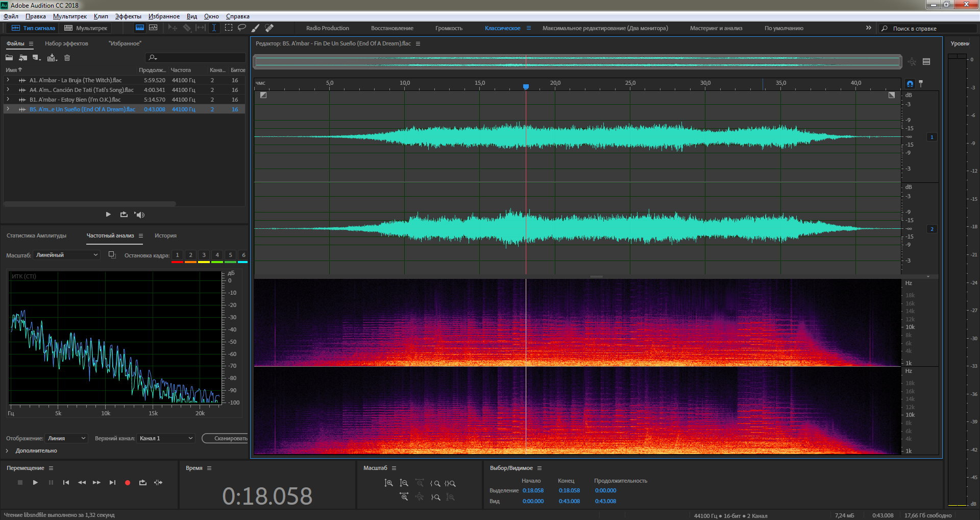The image size is (980, 520).
Task: Open the display type dropdown showing Линия
Action: pyautogui.click(x=66, y=438)
